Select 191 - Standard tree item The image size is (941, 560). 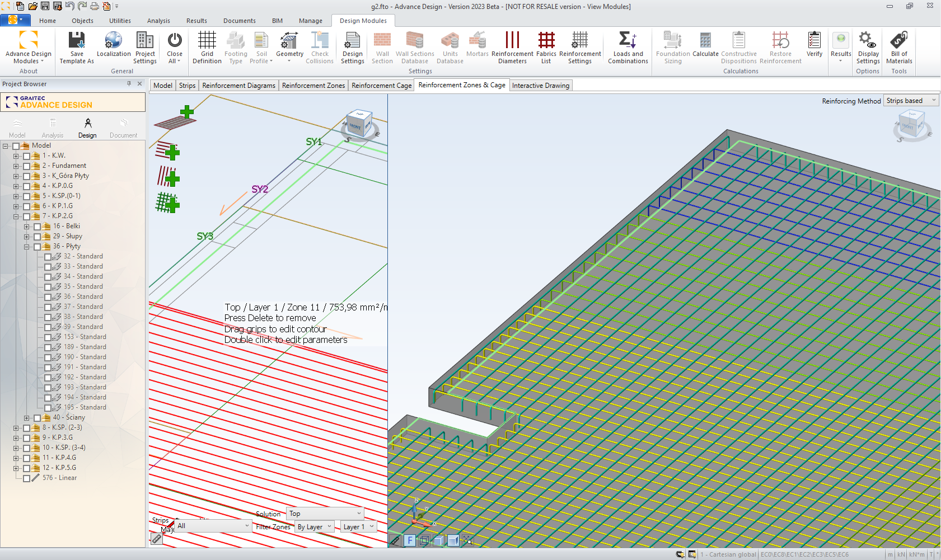tap(85, 368)
